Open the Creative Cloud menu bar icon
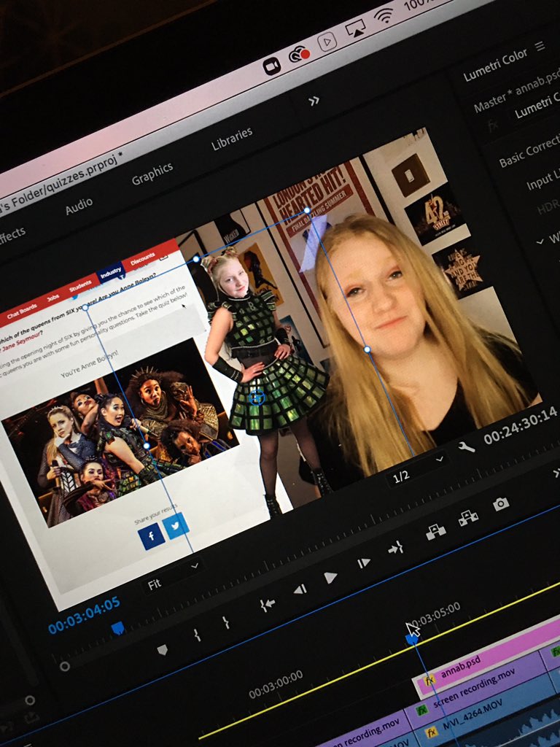This screenshot has height=747, width=560. tap(299, 55)
